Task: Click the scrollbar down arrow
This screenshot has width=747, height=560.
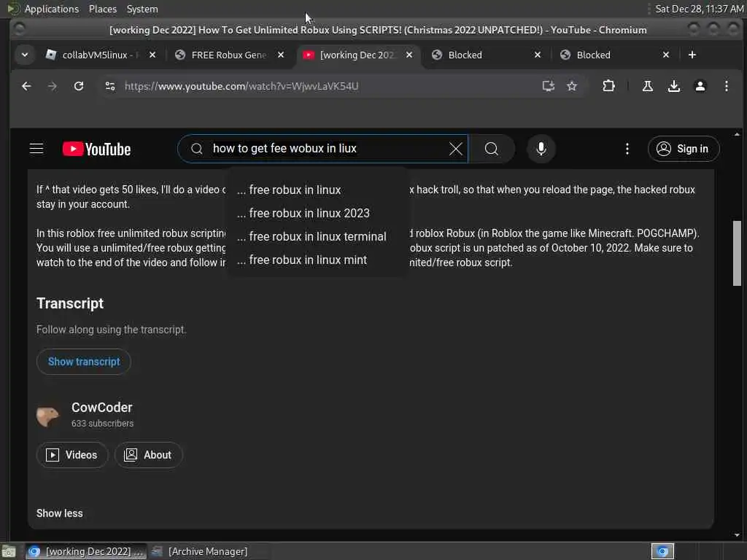Action: click(737, 534)
